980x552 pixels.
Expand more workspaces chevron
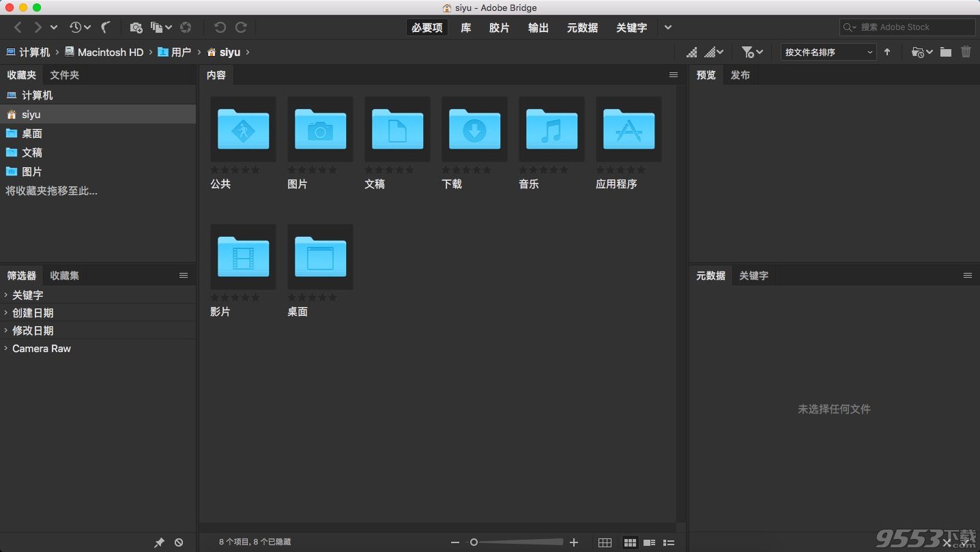[668, 27]
